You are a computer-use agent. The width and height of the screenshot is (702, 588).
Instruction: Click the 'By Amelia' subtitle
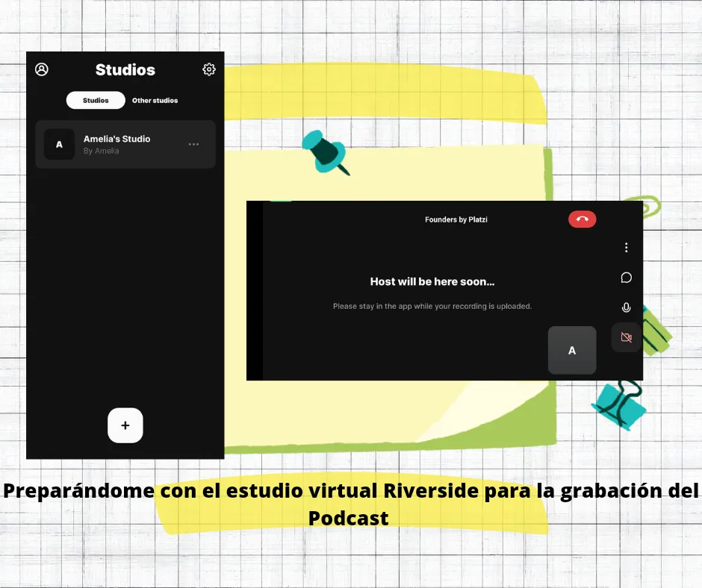pyautogui.click(x=101, y=151)
